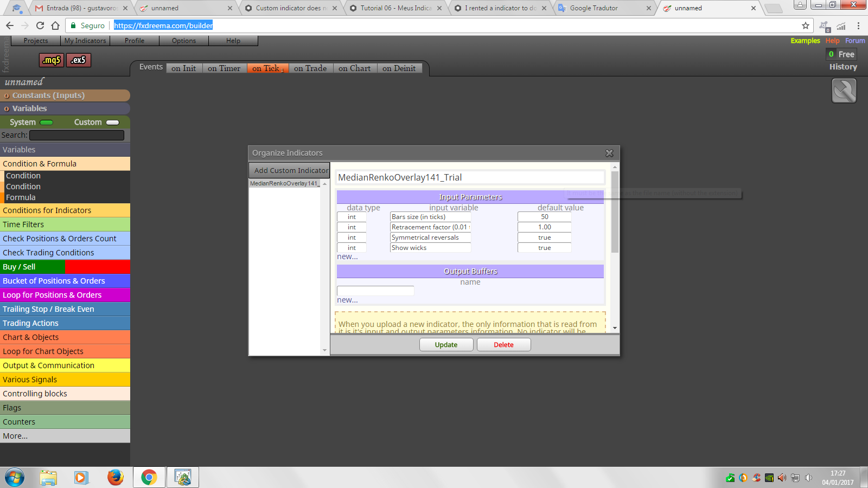Viewport: 868px width, 488px height.
Task: Open Windows Start menu
Action: [15, 478]
